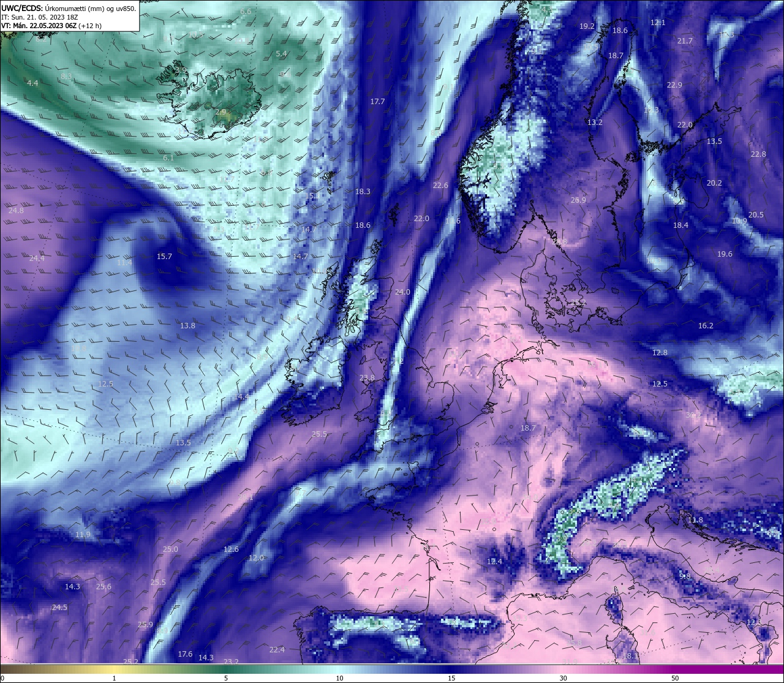
Task: Click the map value 16.2
Action: click(706, 326)
